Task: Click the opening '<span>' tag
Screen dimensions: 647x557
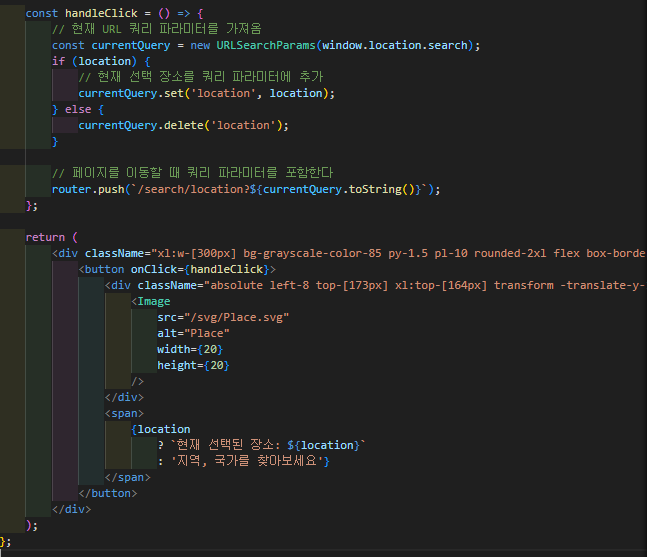Action: pyautogui.click(x=124, y=413)
